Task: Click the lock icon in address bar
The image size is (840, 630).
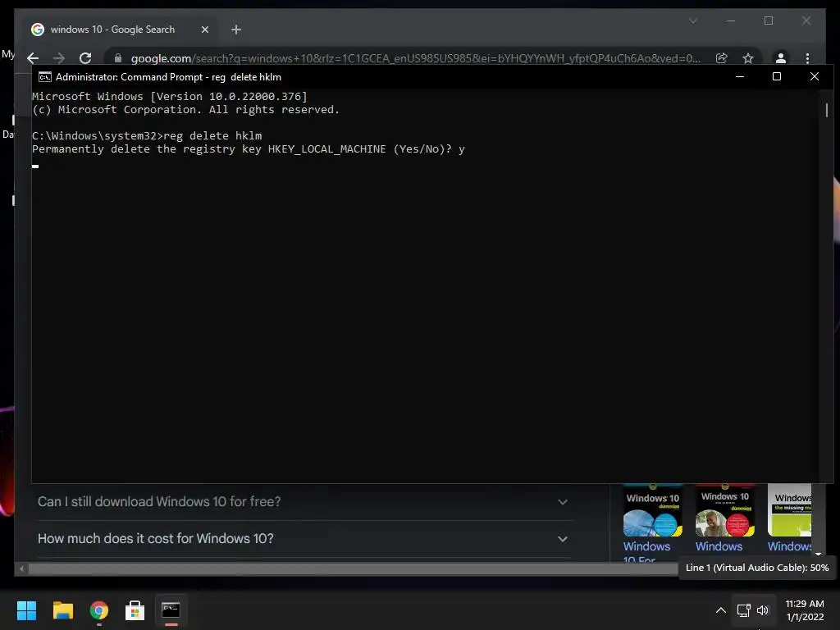Action: click(118, 58)
